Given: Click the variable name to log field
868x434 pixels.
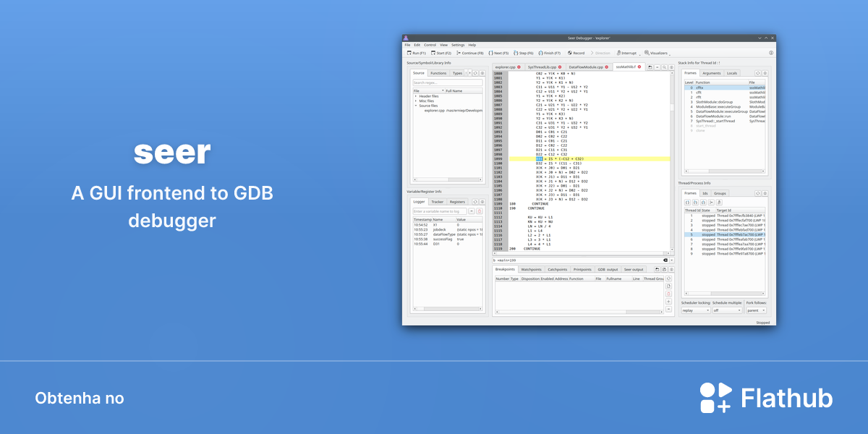Looking at the screenshot, I should click(440, 211).
